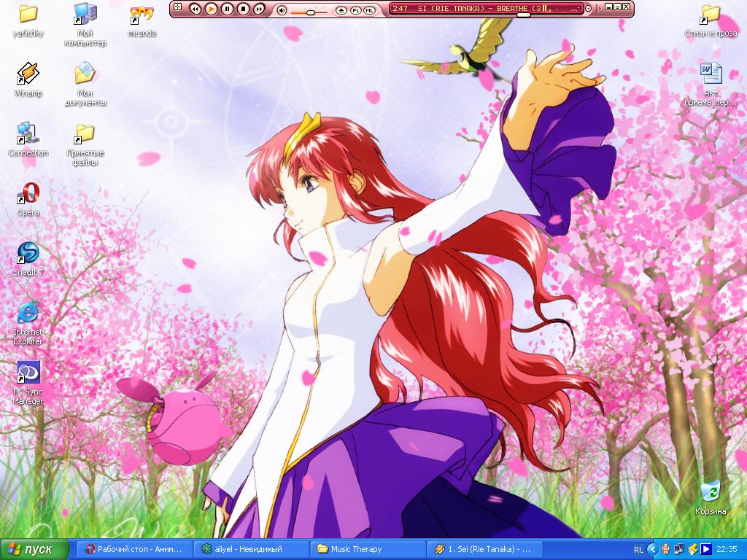Open the Мои документы folder icon

pyautogui.click(x=85, y=84)
